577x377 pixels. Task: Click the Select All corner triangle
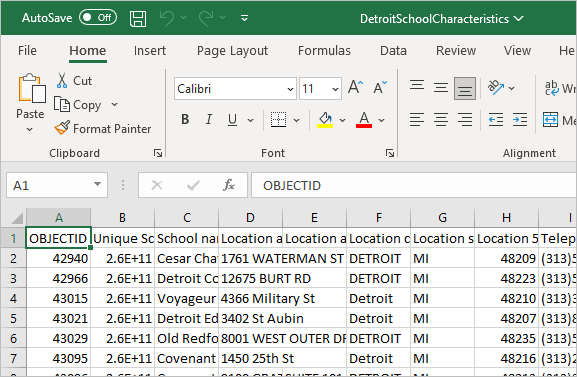coord(16,218)
